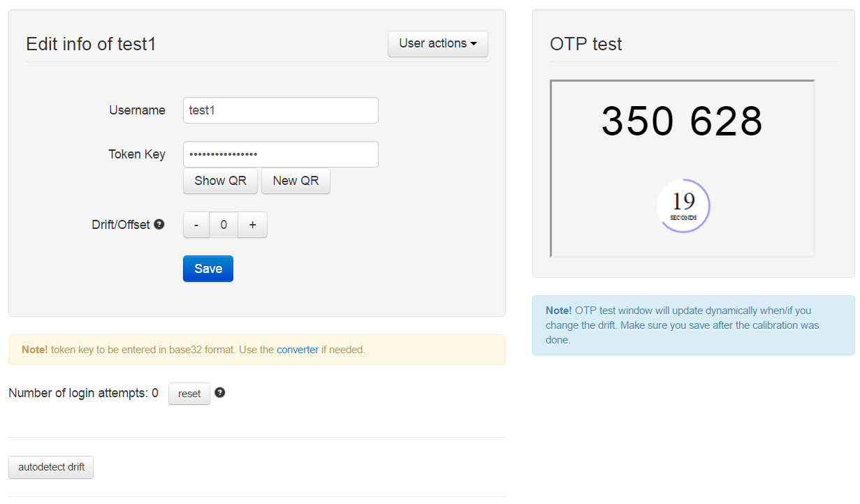Image resolution: width=860 pixels, height=504 pixels.
Task: Open help icon next to reset button
Action: point(220,392)
